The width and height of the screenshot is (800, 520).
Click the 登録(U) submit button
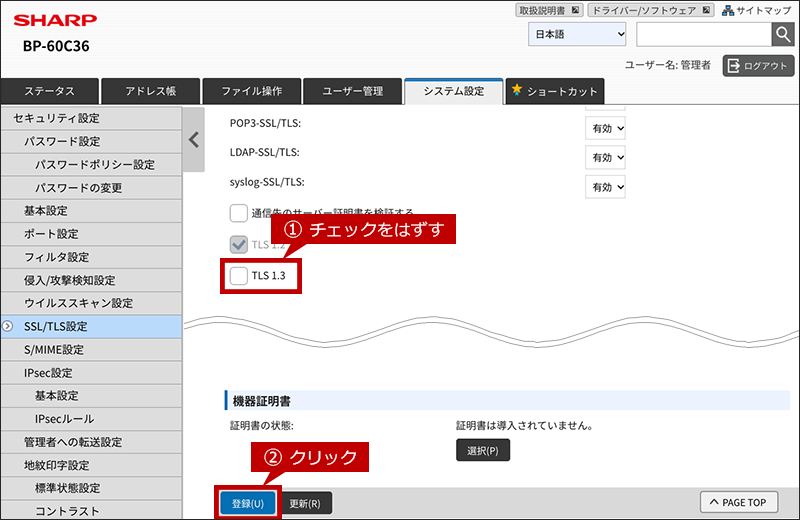[x=248, y=503]
